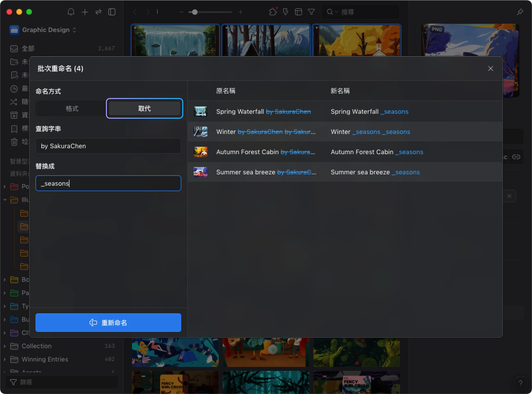This screenshot has height=394, width=532.
Task: Go forward with the right arrow
Action: pos(148,12)
